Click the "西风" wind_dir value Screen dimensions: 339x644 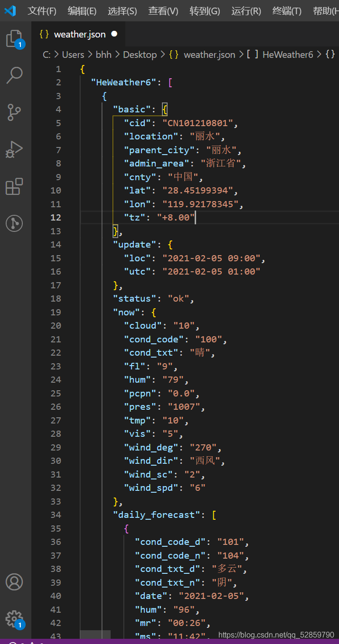[x=206, y=461]
